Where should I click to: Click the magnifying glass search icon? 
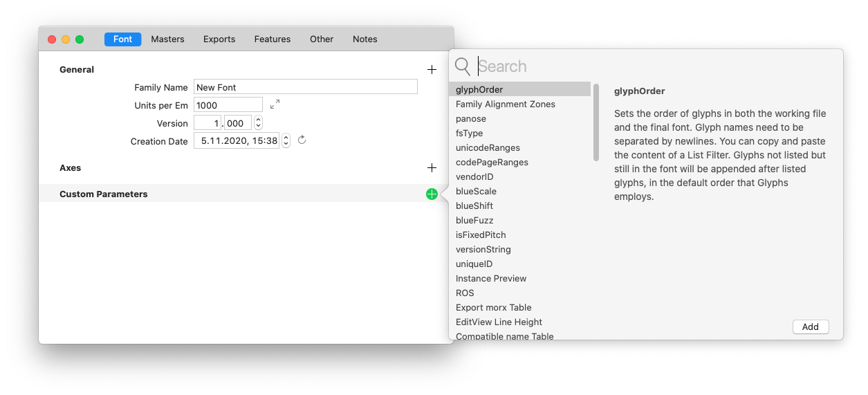point(463,66)
